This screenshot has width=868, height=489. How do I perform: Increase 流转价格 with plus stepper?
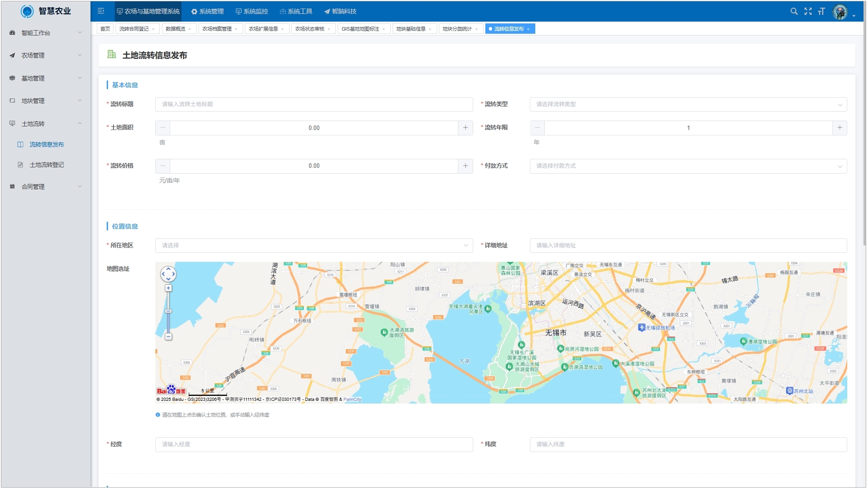click(465, 166)
